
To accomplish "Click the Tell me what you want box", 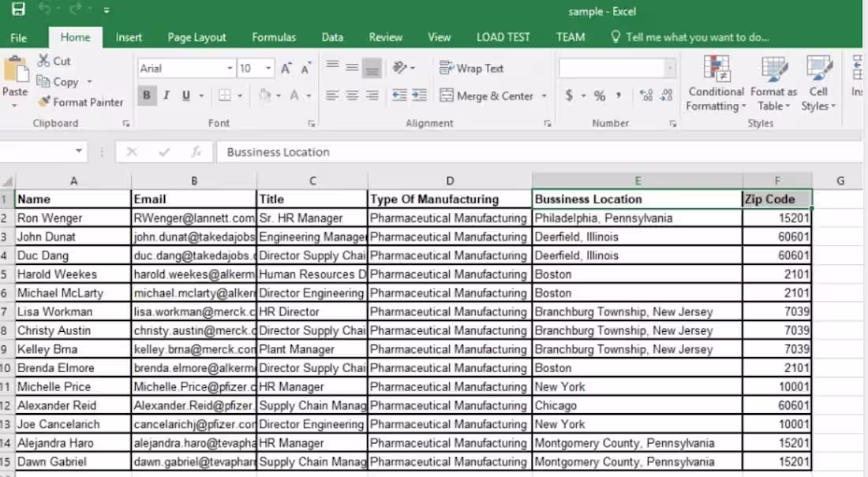I will click(690, 37).
